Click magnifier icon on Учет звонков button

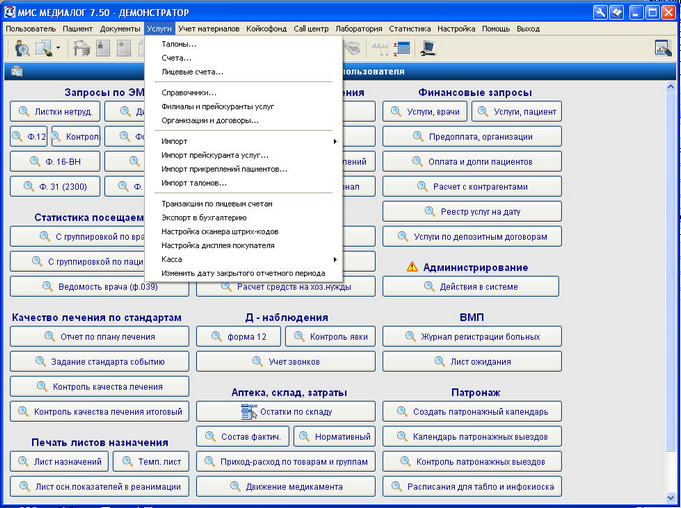(258, 361)
